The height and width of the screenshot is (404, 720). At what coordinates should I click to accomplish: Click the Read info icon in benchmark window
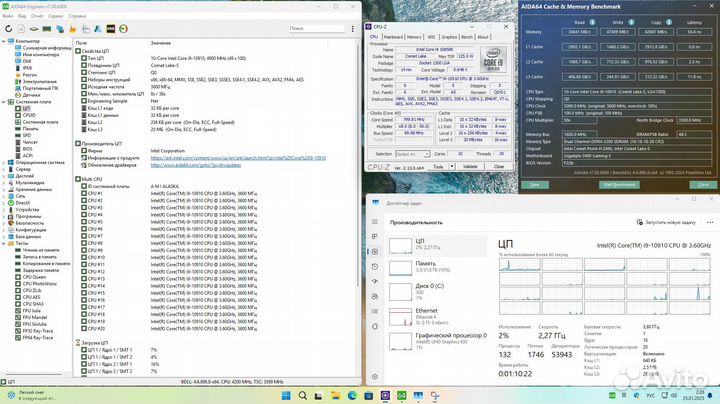tap(592, 22)
